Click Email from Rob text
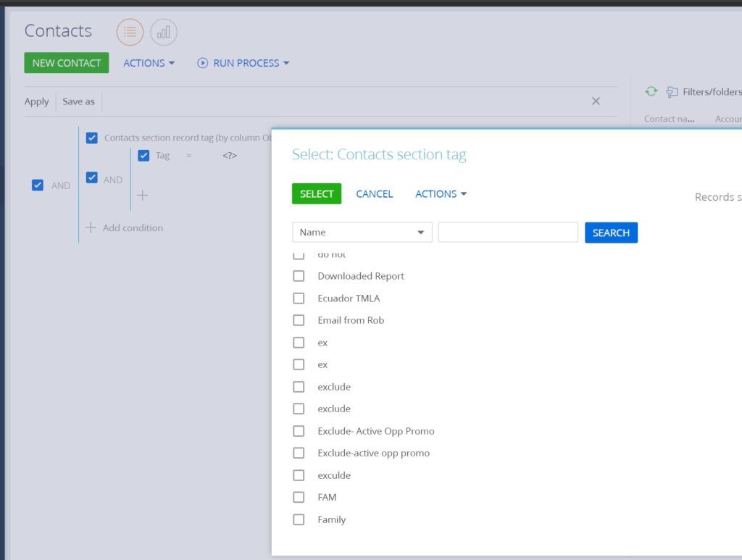Screen dimensions: 742x560 pyautogui.click(x=351, y=320)
